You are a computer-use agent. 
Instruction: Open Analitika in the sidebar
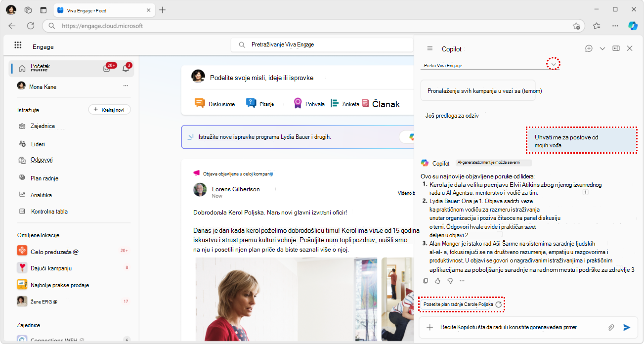click(41, 195)
